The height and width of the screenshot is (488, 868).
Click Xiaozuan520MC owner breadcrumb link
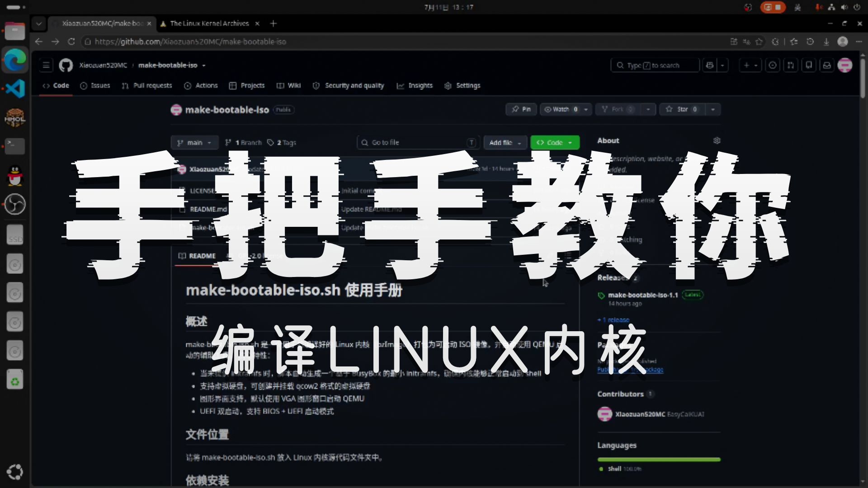click(x=103, y=66)
